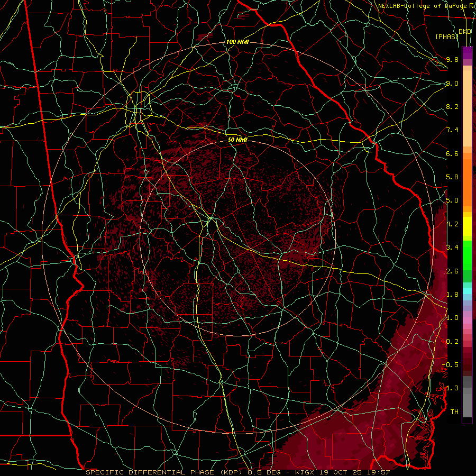Click the "50 NMI" range ring label
Viewport: 476px width, 476px height.
[x=237, y=140]
